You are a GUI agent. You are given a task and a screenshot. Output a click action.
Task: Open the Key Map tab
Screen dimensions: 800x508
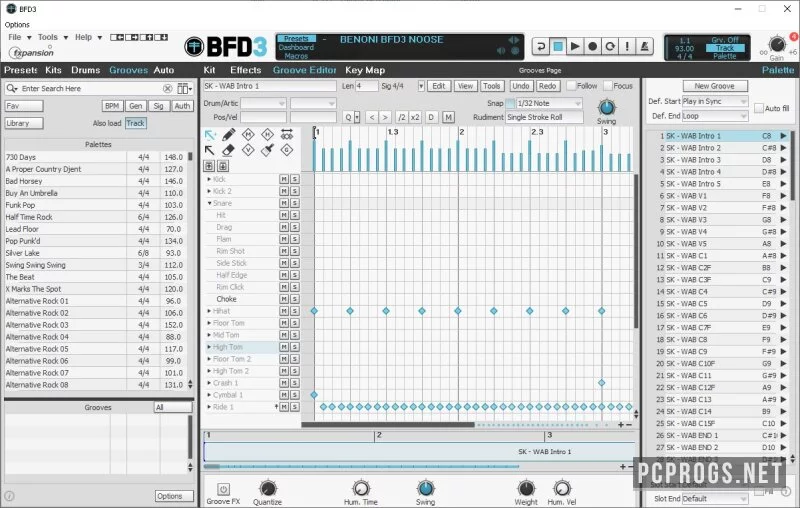point(365,70)
